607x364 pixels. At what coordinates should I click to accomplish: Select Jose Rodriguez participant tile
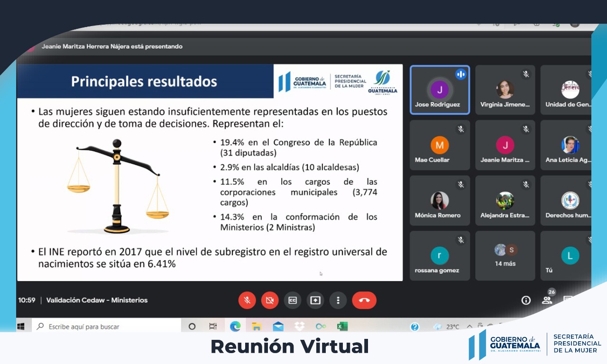pos(440,90)
